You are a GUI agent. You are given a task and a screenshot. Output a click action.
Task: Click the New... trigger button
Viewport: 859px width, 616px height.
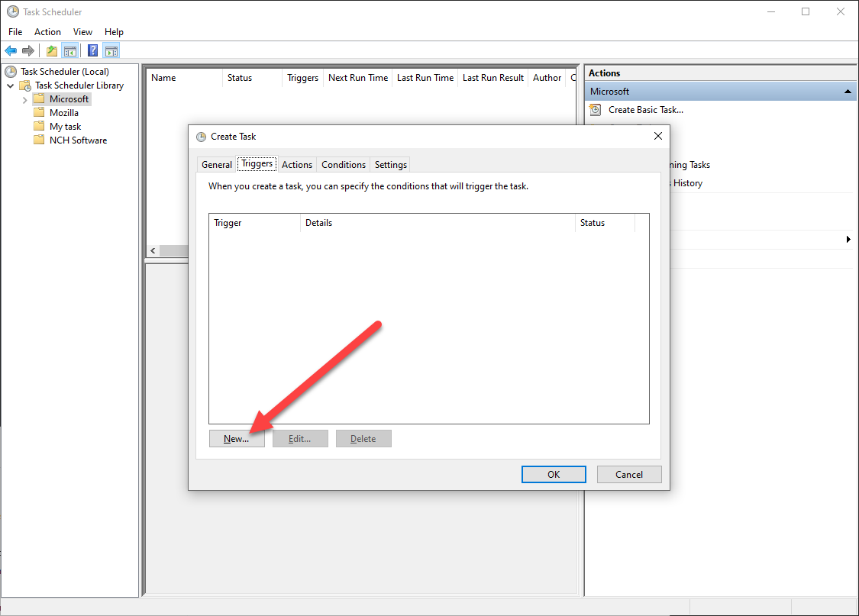point(237,439)
